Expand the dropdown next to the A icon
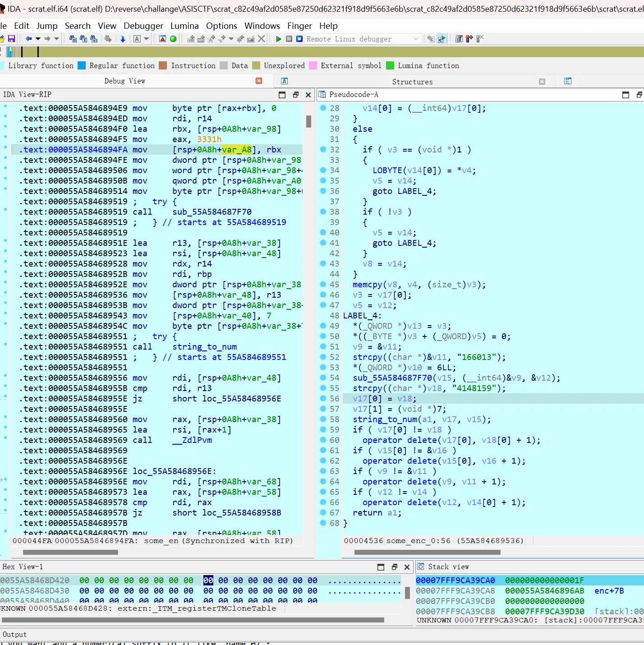 146,39
